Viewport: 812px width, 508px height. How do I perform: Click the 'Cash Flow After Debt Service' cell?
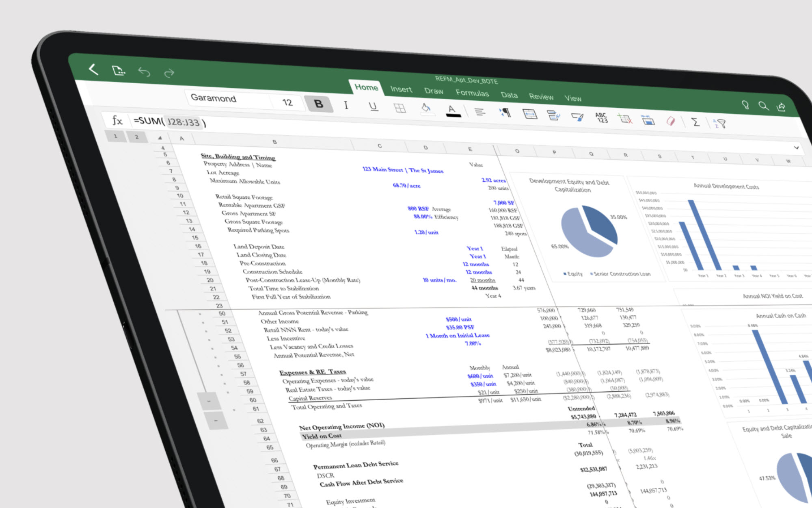click(361, 482)
